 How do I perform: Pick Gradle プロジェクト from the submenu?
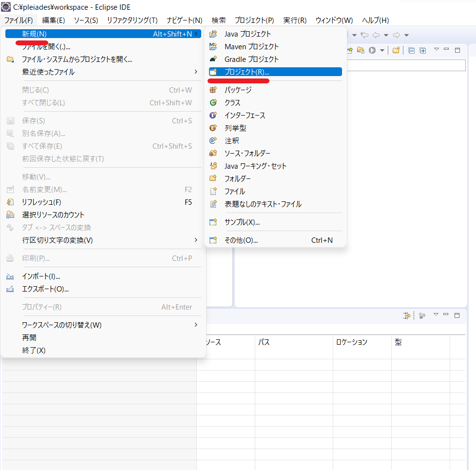point(275,59)
